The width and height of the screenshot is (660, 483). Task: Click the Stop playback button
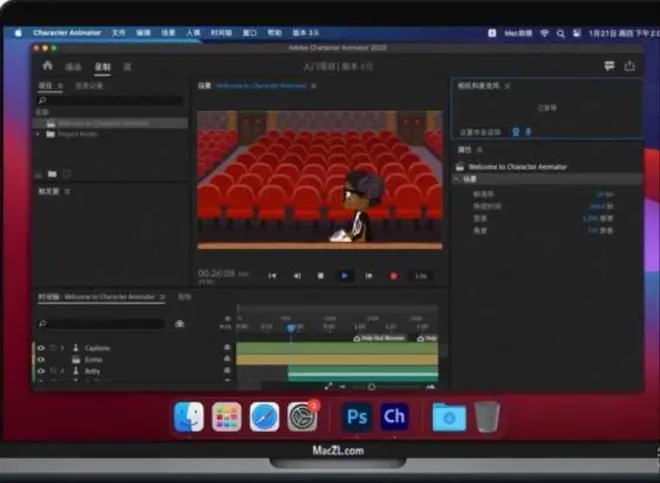[x=320, y=275]
